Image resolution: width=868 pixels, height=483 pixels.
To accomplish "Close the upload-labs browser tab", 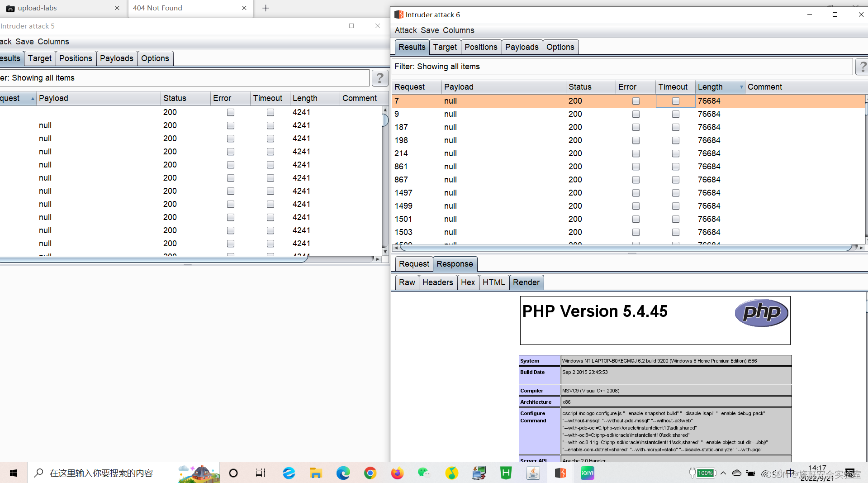I will pyautogui.click(x=117, y=8).
